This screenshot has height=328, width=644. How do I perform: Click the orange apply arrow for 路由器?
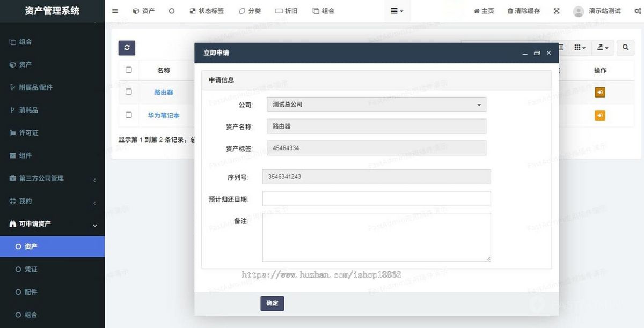tap(599, 92)
